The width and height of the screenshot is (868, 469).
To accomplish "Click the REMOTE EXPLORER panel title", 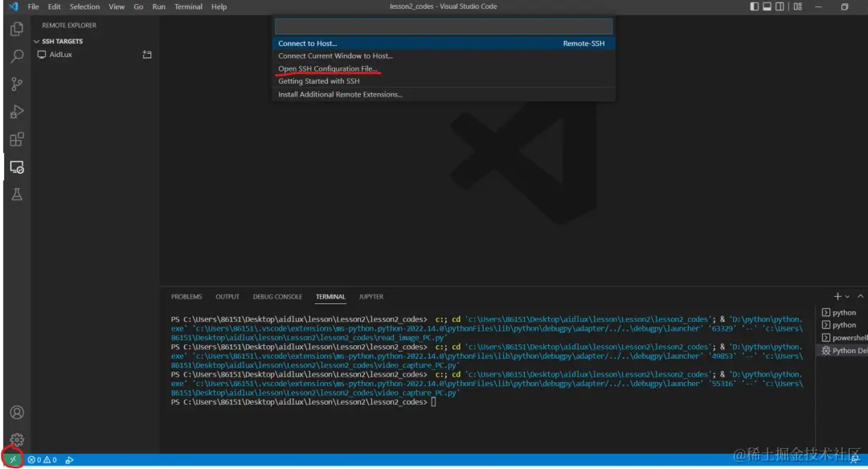I will point(69,25).
